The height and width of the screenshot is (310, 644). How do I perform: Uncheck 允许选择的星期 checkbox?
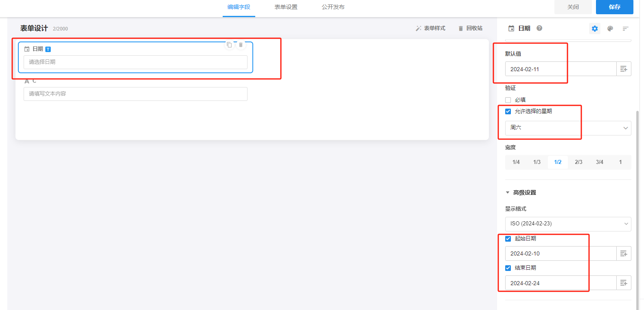coord(508,111)
